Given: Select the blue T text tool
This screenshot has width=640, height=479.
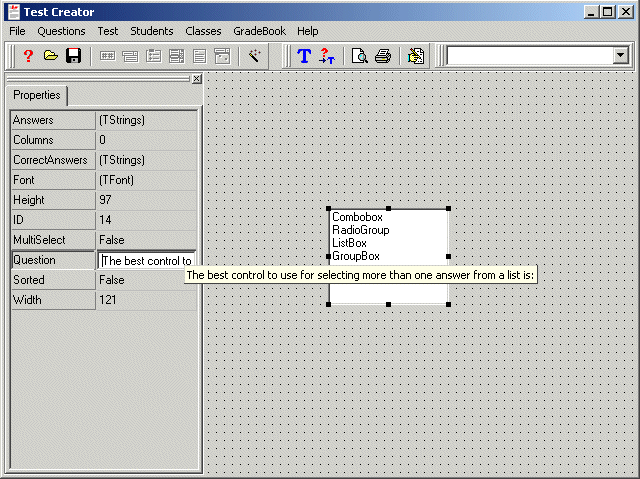Looking at the screenshot, I should pyautogui.click(x=304, y=56).
